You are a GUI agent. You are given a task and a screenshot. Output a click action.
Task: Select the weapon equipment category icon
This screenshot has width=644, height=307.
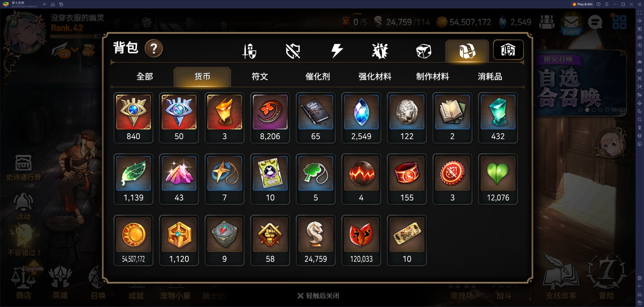coord(249,51)
